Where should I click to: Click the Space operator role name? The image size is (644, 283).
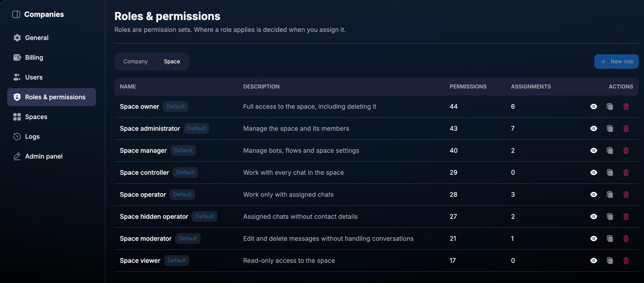click(x=143, y=195)
